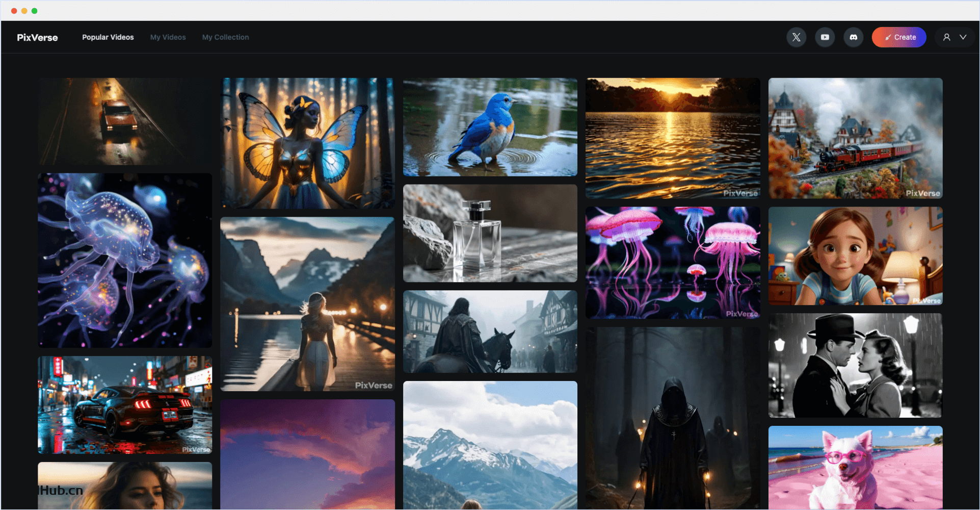This screenshot has height=510, width=980.
Task: Open the car on dark road video
Action: coord(125,121)
